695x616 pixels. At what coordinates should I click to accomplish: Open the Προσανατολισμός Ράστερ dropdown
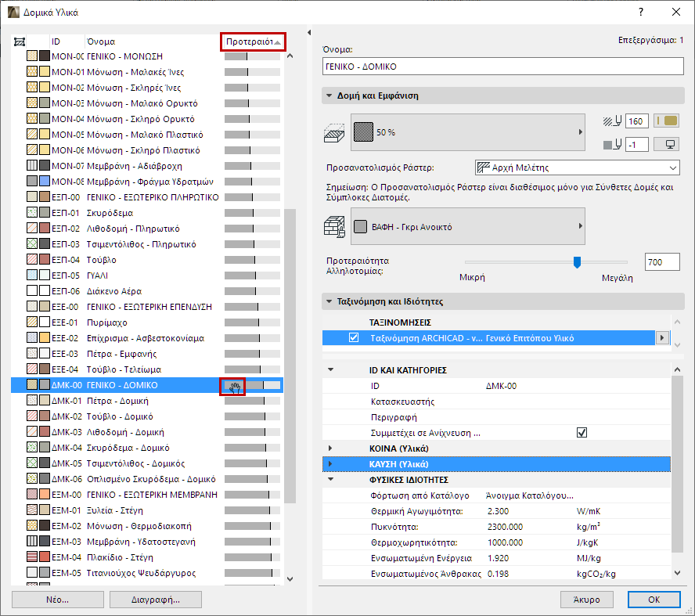(x=577, y=168)
